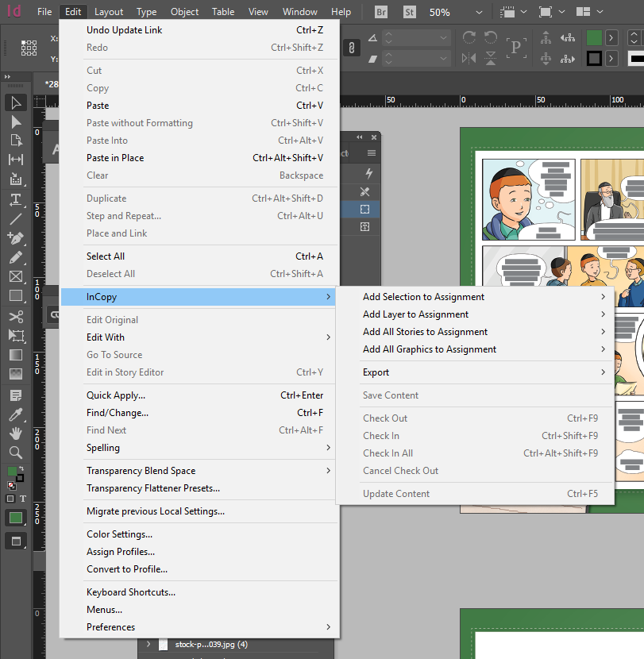Choose Find/Change... from Edit menu
Image resolution: width=644 pixels, height=659 pixels.
117,413
